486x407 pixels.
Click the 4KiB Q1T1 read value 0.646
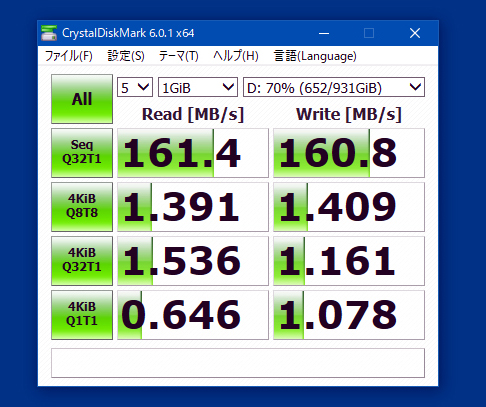click(x=193, y=315)
